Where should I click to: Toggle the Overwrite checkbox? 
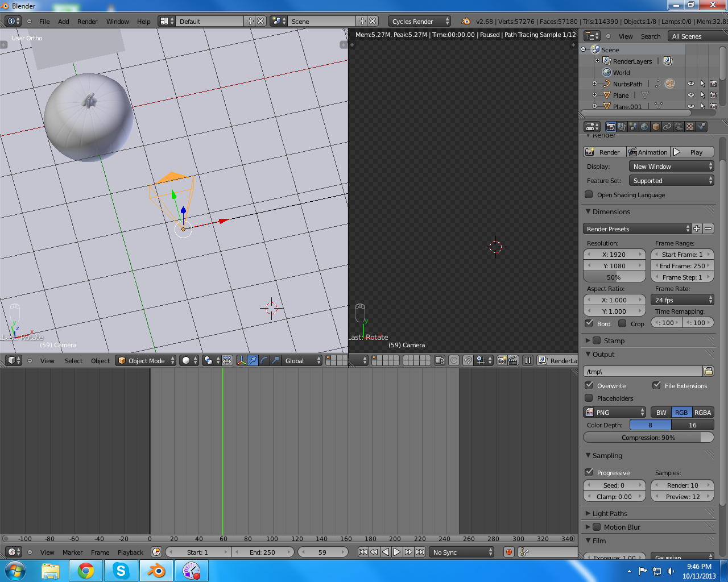pyautogui.click(x=589, y=385)
